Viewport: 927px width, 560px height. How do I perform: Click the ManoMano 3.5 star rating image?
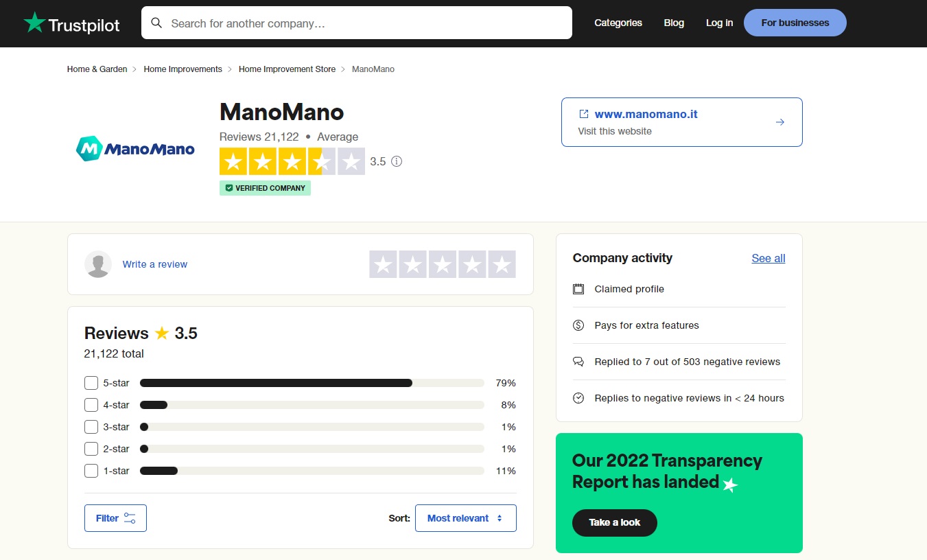(x=292, y=162)
